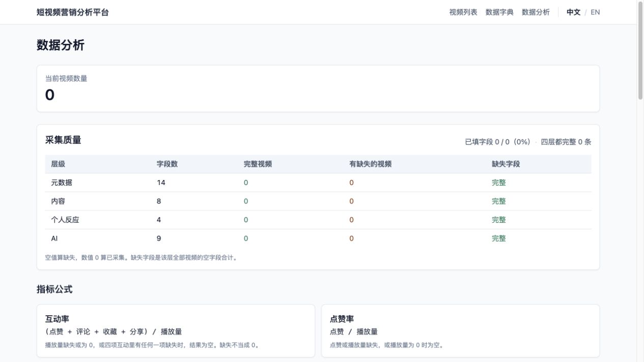This screenshot has height=362, width=644.
Task: Open the 视频列表 navigation link
Action: [463, 12]
